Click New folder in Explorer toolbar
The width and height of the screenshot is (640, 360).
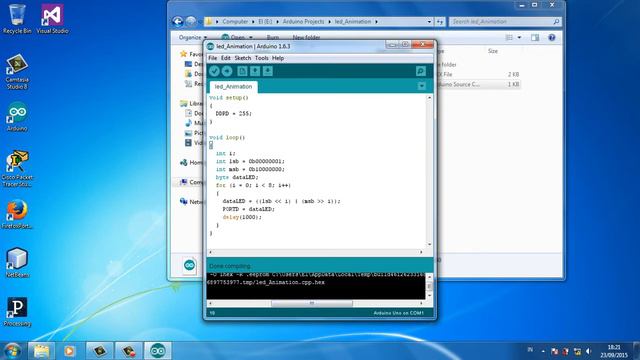coord(306,37)
